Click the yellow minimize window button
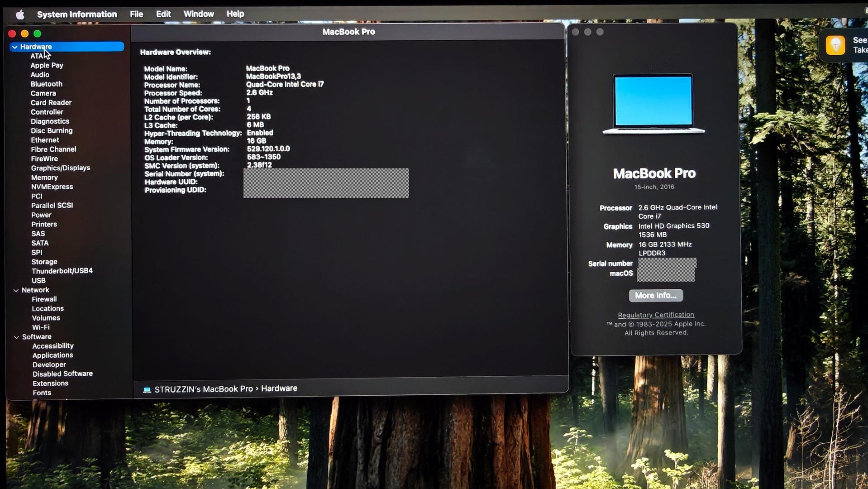The height and width of the screenshot is (489, 868). pyautogui.click(x=25, y=34)
